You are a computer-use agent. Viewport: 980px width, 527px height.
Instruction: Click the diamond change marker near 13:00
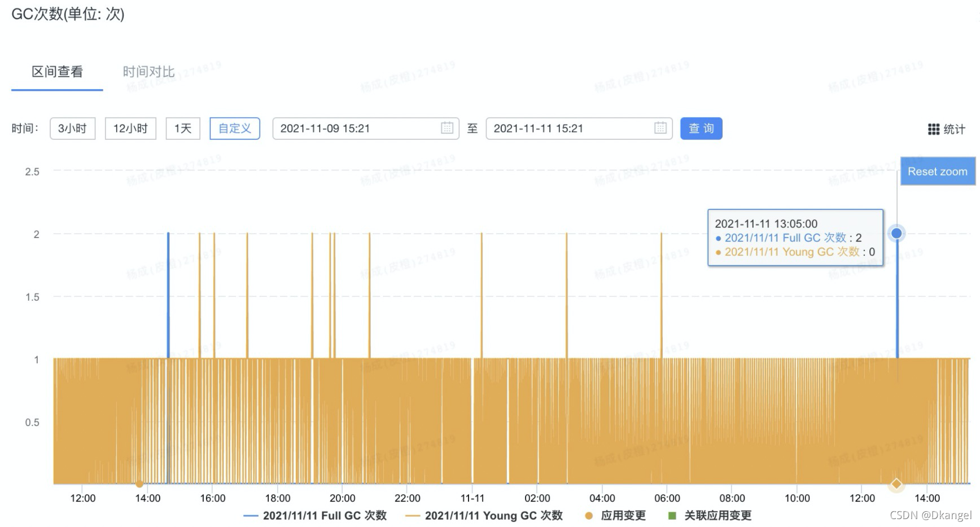[x=896, y=484]
